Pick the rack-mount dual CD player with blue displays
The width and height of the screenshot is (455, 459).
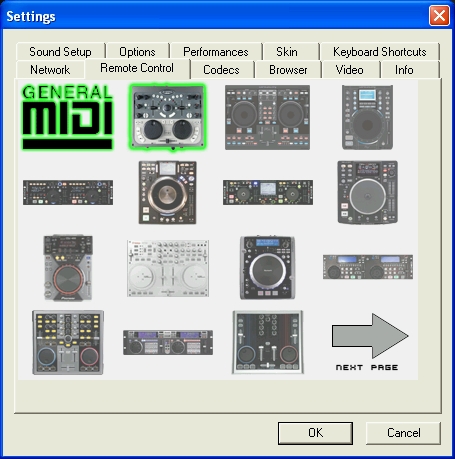(368, 267)
